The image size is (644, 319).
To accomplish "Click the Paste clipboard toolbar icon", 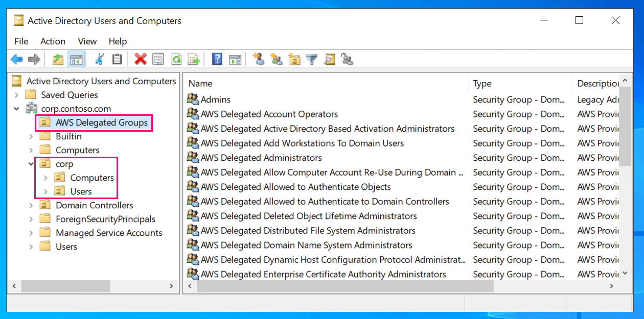I will [x=117, y=60].
